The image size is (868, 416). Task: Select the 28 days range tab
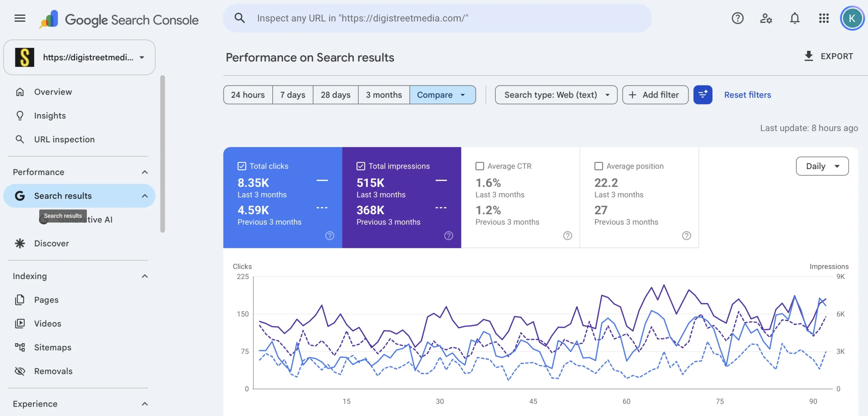point(336,95)
